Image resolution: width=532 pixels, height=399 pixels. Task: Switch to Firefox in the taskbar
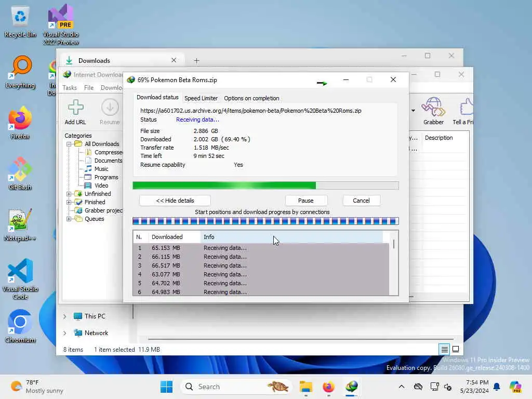(x=328, y=387)
